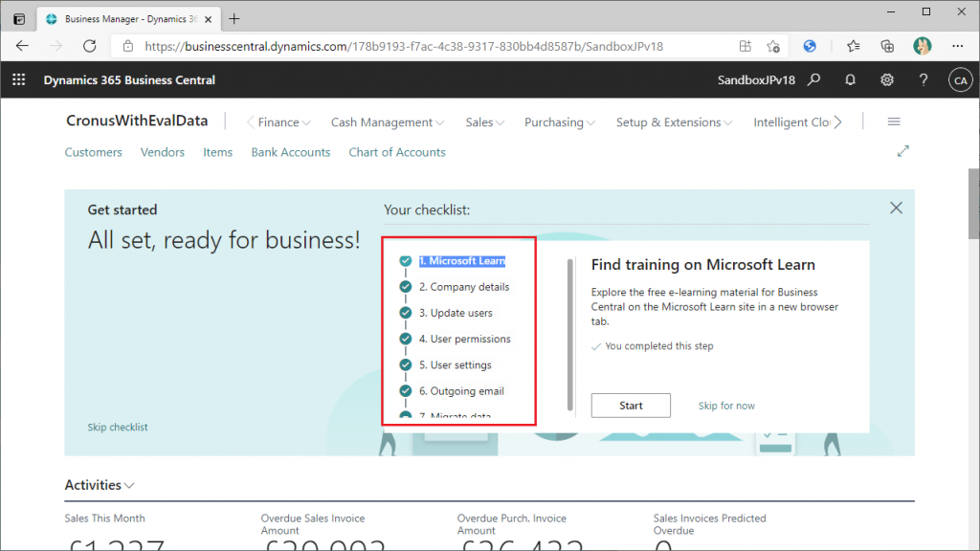The width and height of the screenshot is (980, 551).
Task: Click the SandboxJPv18 environment label
Action: tap(756, 80)
